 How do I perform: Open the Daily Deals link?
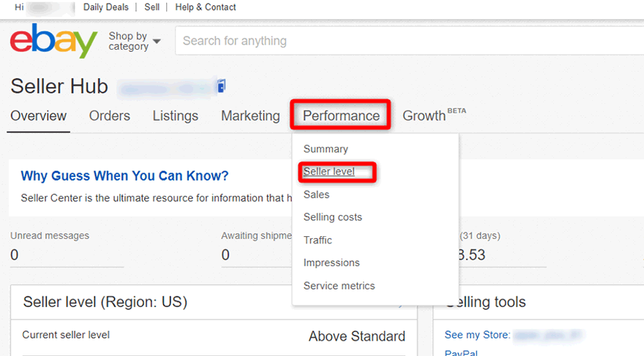[x=106, y=7]
